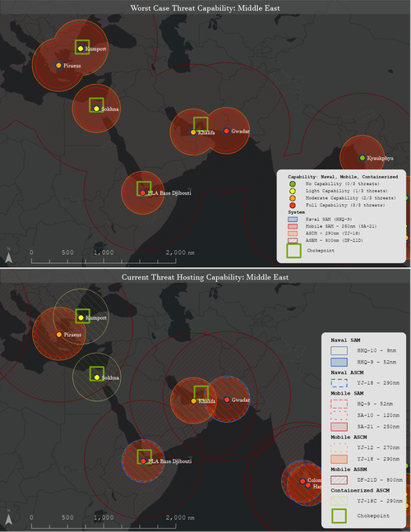Click 'PLA Base Djibouti' label in the Current Threat map
The width and height of the screenshot is (411, 532).
170,461
